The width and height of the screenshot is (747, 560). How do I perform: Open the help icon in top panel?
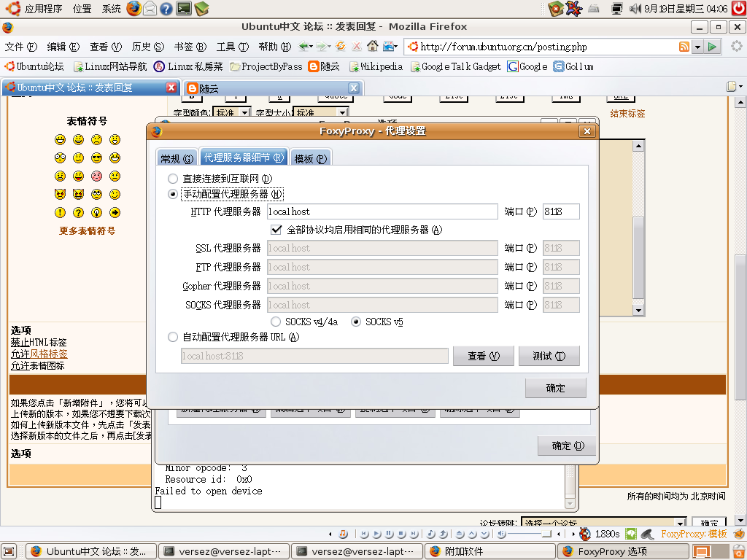pos(166,9)
